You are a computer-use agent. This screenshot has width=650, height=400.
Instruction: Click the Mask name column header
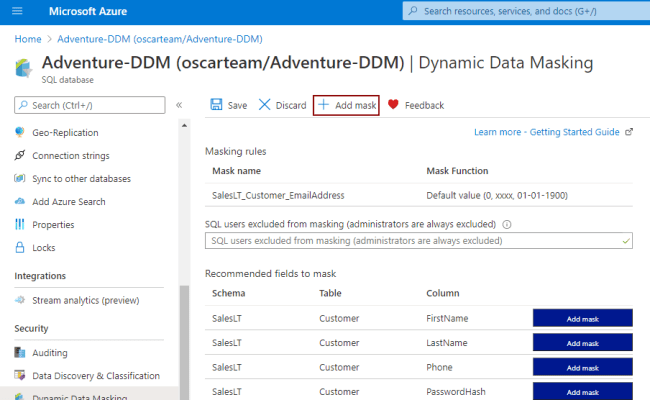click(x=236, y=171)
